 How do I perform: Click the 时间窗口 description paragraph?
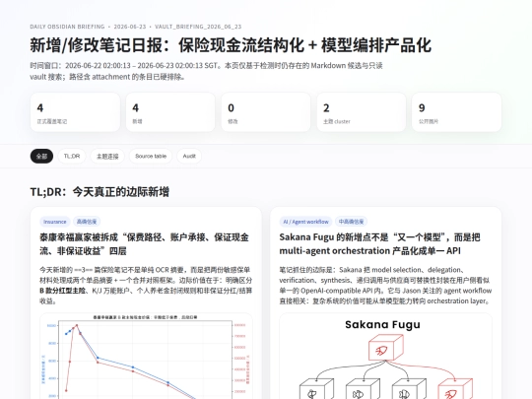pos(206,71)
